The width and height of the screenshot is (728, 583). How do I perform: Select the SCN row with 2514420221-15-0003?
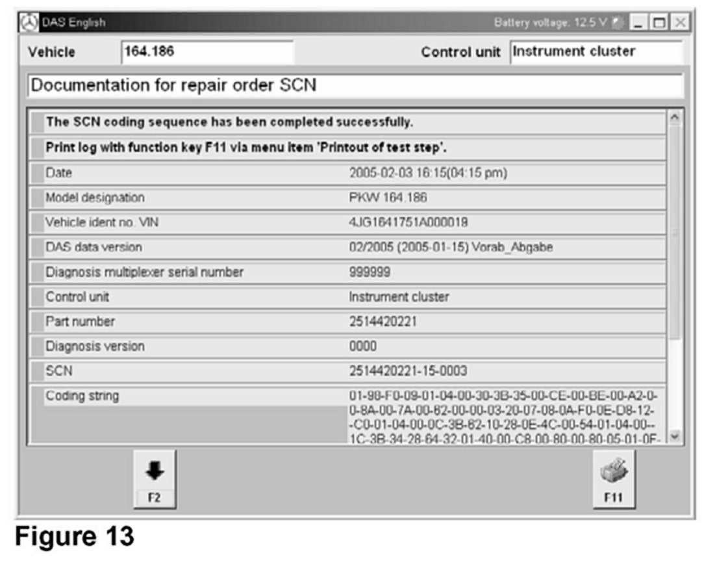[348, 371]
